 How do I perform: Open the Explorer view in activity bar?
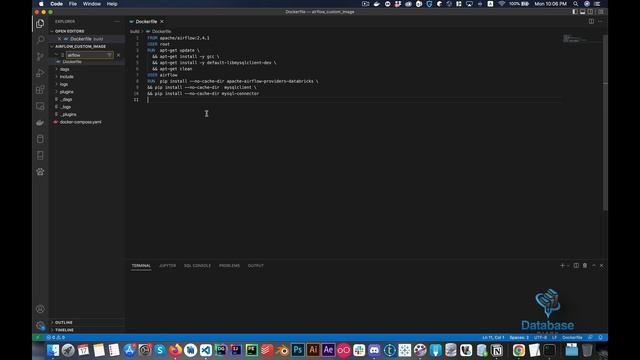pyautogui.click(x=40, y=23)
